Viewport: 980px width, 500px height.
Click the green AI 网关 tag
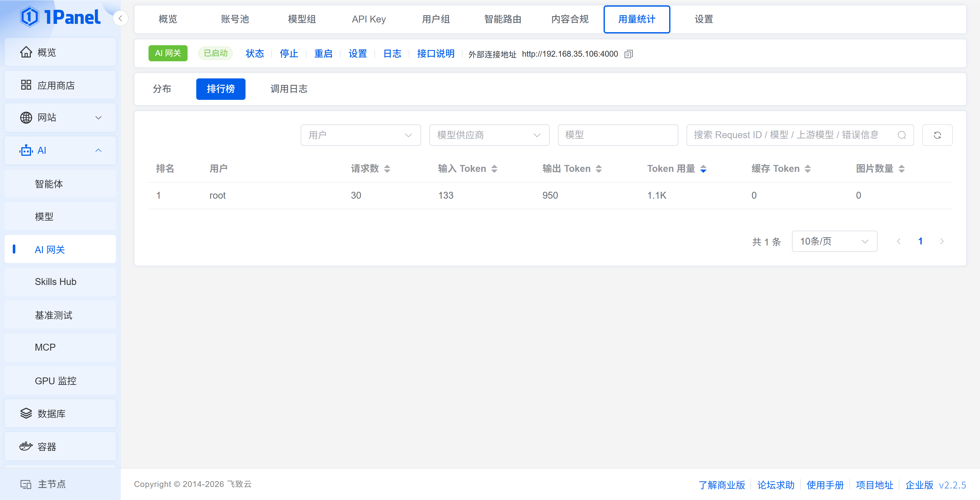[x=168, y=53]
